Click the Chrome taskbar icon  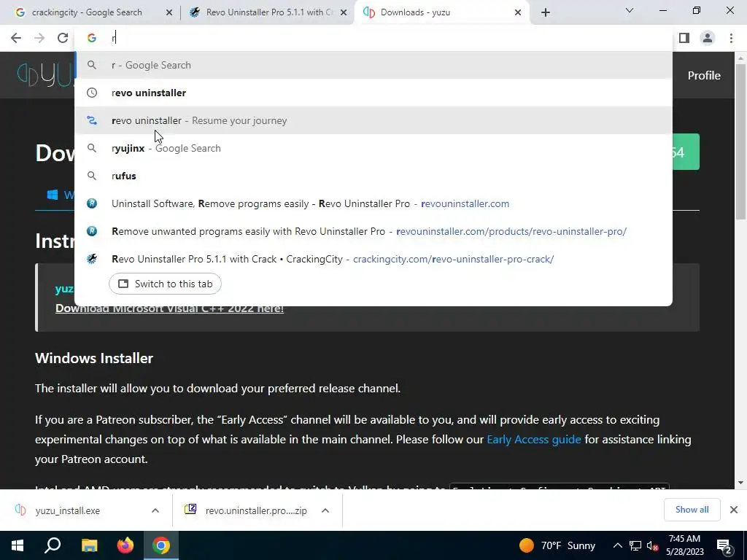click(161, 545)
